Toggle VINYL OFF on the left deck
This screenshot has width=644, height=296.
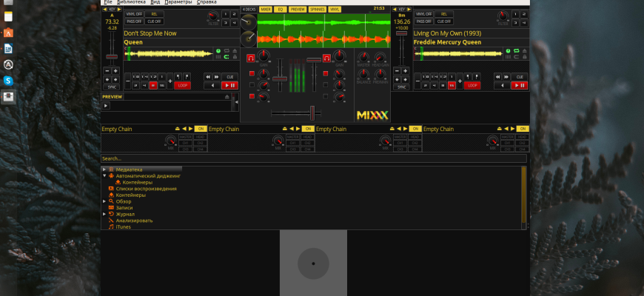point(133,14)
